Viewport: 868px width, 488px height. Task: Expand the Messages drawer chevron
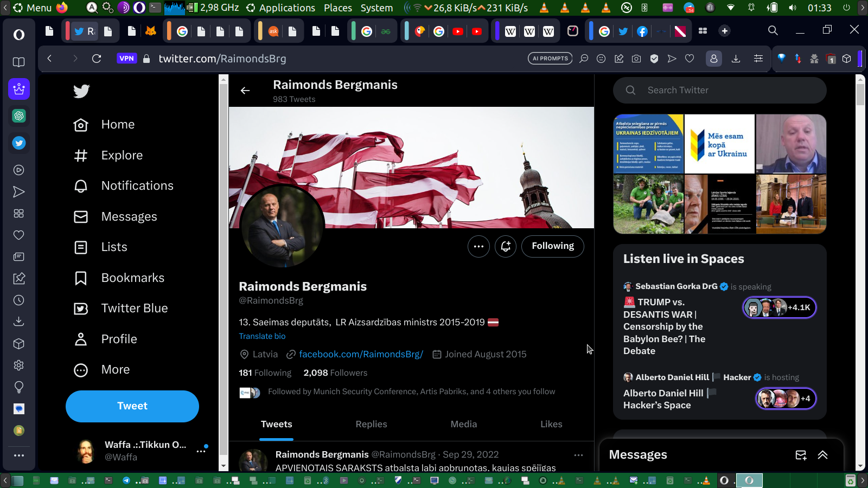tap(823, 455)
